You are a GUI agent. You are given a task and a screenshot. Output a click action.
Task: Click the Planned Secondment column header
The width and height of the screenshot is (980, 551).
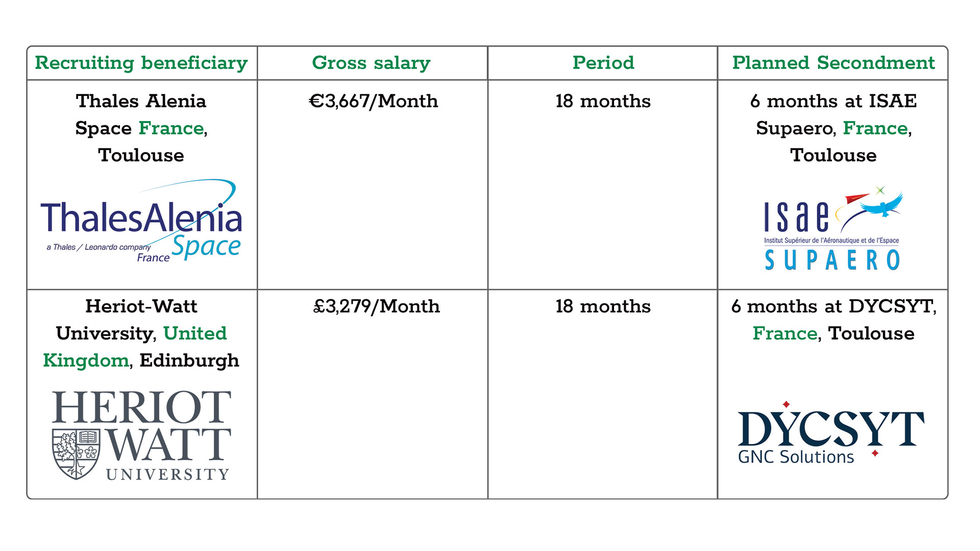click(833, 63)
